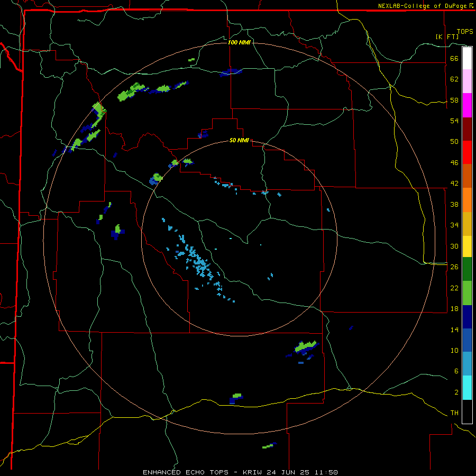Choose the bright orange legend swatch
Viewport: 476px width, 476px height.
(x=467, y=200)
